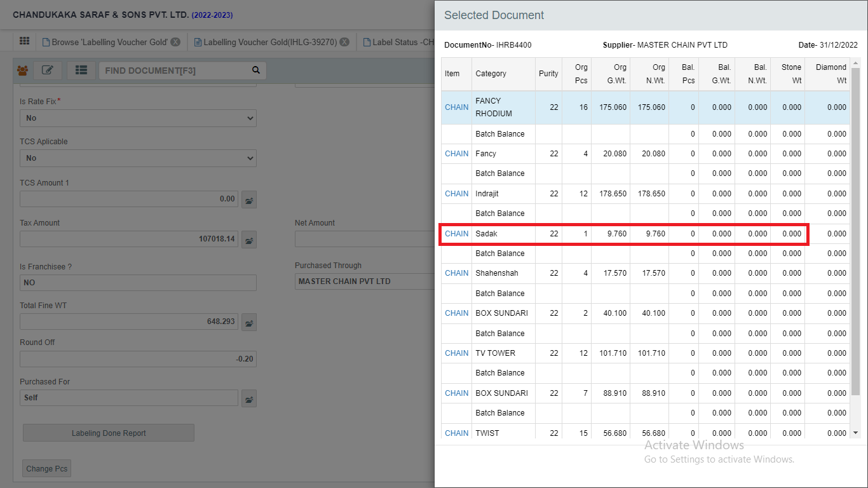The width and height of the screenshot is (868, 488).
Task: Open CHAIN link in TV TOWER row
Action: [456, 353]
